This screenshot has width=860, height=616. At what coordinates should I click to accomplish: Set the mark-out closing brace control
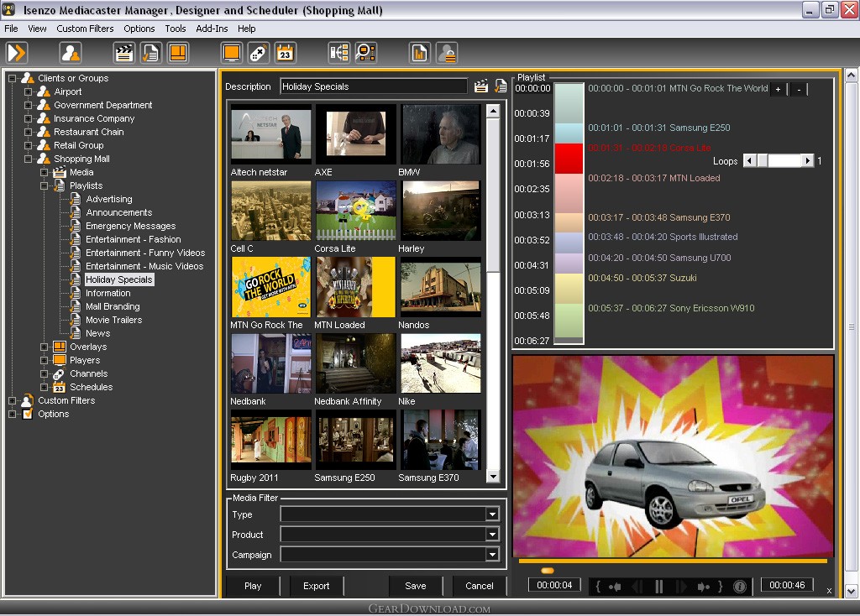[x=720, y=587]
